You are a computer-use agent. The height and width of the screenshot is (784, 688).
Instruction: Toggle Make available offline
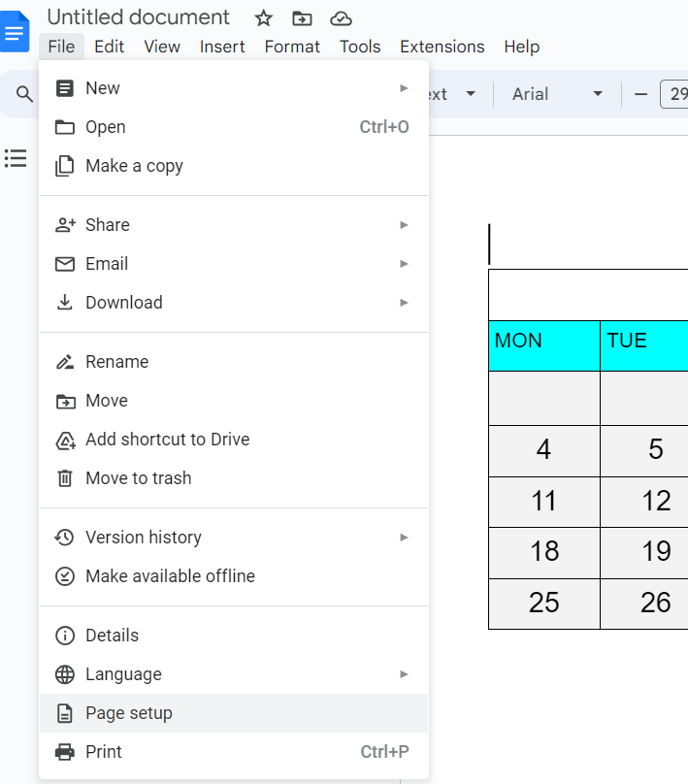point(170,576)
